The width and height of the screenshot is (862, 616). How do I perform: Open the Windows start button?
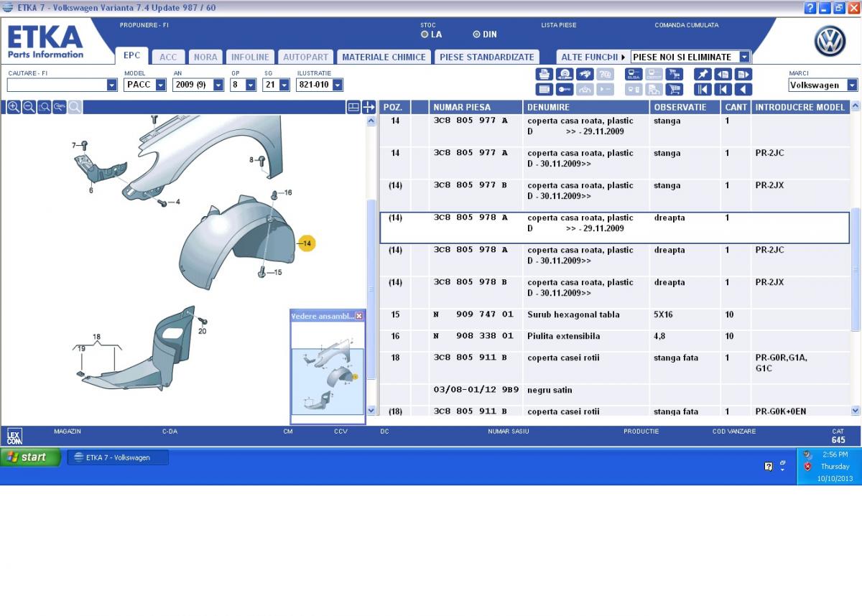[31, 457]
